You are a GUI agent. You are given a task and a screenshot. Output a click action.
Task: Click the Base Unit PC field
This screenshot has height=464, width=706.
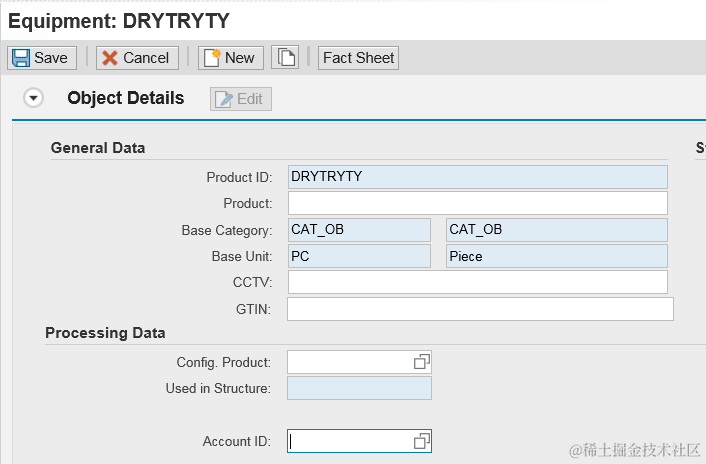click(x=359, y=256)
